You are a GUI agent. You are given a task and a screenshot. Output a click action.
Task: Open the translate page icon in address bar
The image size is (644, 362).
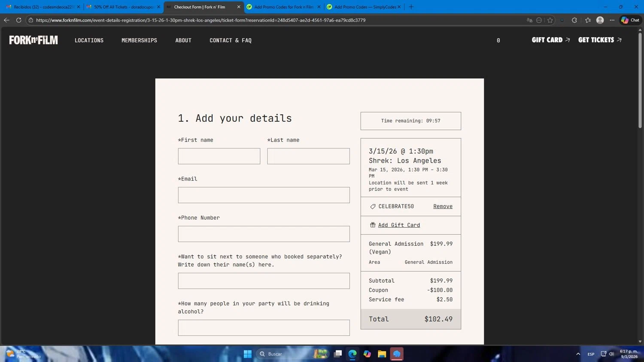(x=529, y=20)
